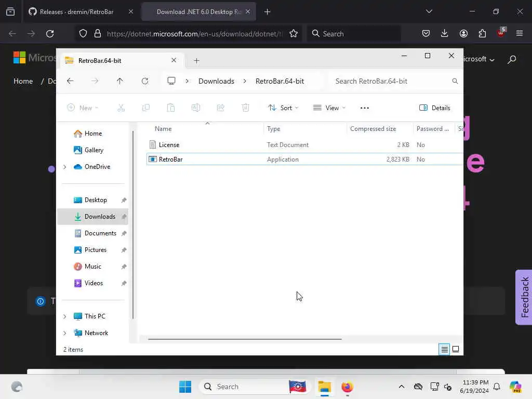
Task: Open a new Firefox tab
Action: [268, 12]
